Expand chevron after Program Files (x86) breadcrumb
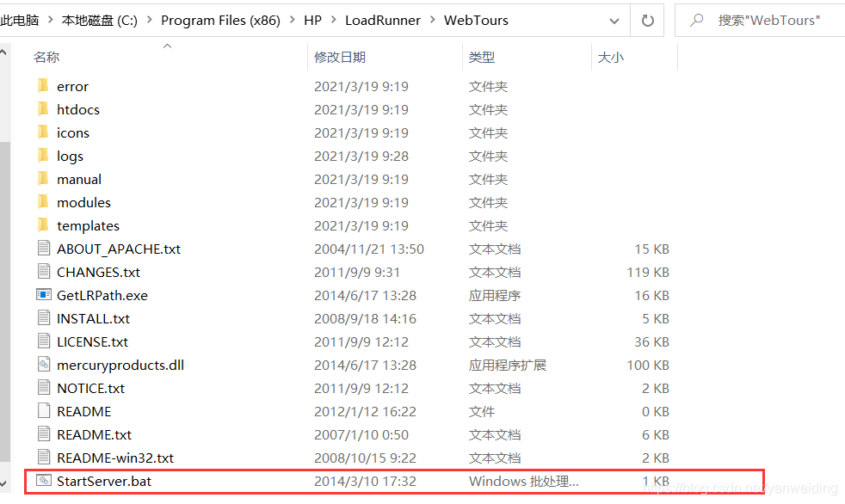845x504 pixels. pos(292,20)
